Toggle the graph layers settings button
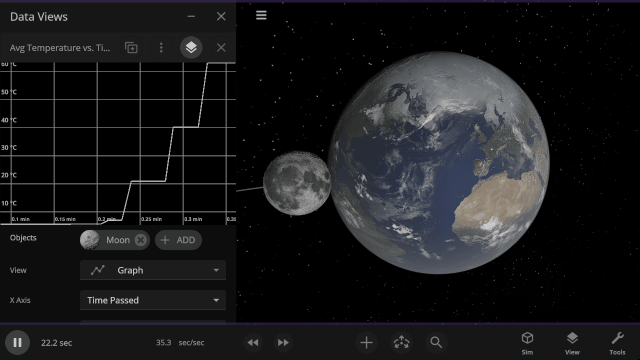640x360 pixels. pyautogui.click(x=191, y=48)
